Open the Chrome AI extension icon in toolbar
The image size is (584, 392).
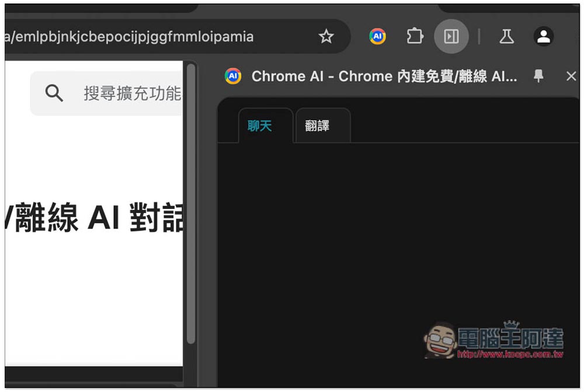pos(377,36)
